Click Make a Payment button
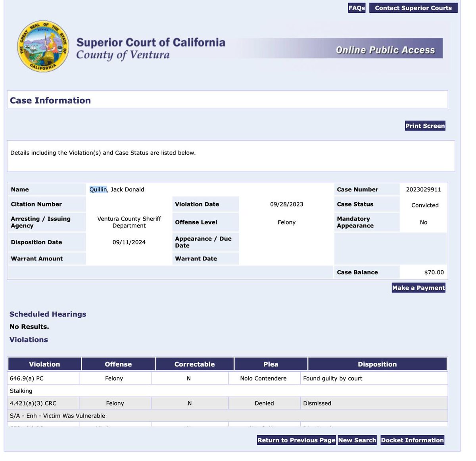 418,288
